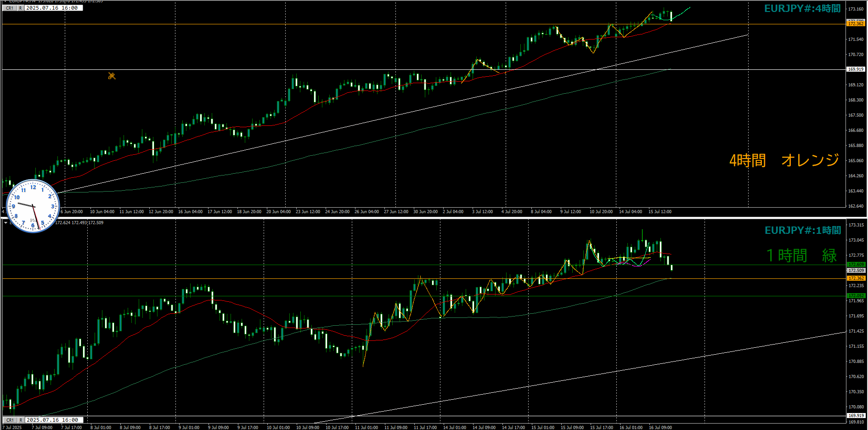Select the white 169.919 price tag on the 4-hour chart
Screen dimensions: 868x430
[x=856, y=69]
